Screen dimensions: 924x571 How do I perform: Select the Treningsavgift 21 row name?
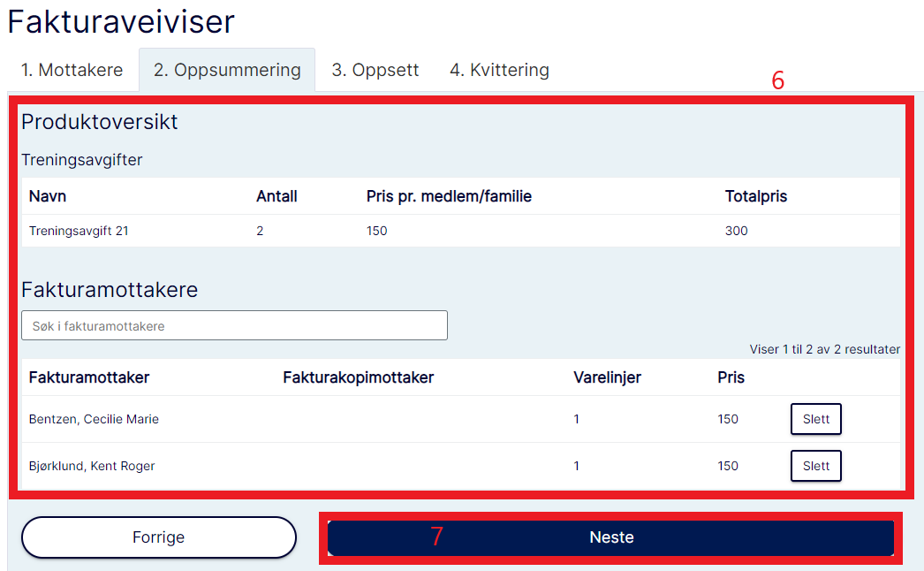pos(79,231)
